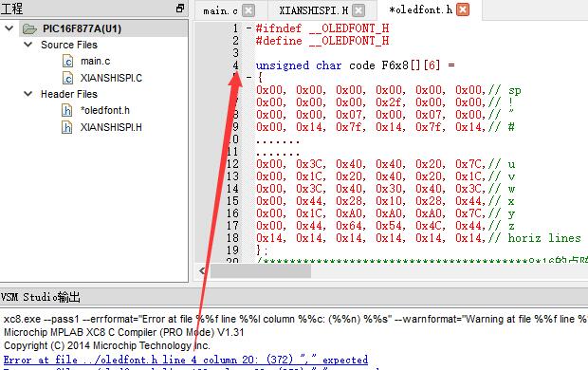Screen dimensions: 588x370
Task: Click the oledfont.h header file icon
Action: pos(66,110)
